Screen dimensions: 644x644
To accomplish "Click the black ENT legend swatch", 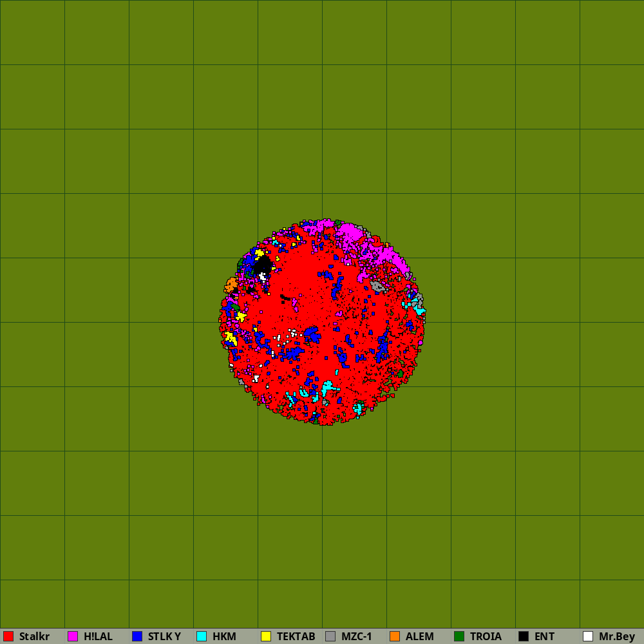I will [524, 636].
